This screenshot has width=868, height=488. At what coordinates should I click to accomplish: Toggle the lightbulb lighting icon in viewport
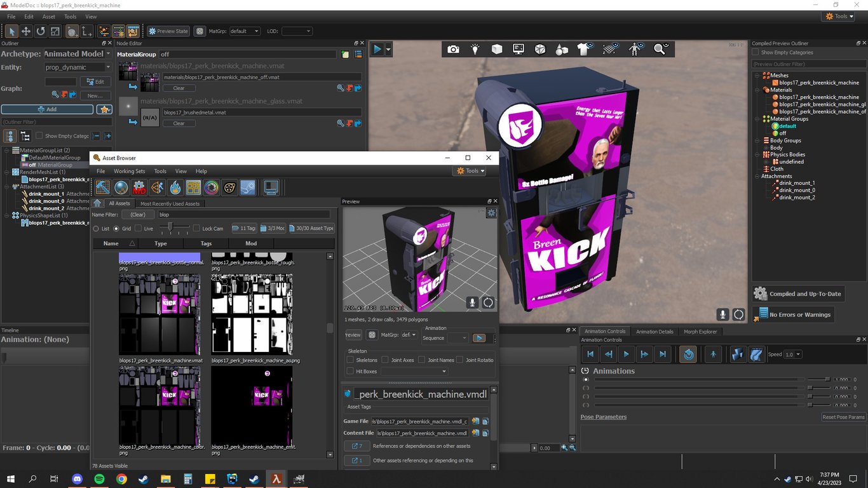(x=475, y=49)
